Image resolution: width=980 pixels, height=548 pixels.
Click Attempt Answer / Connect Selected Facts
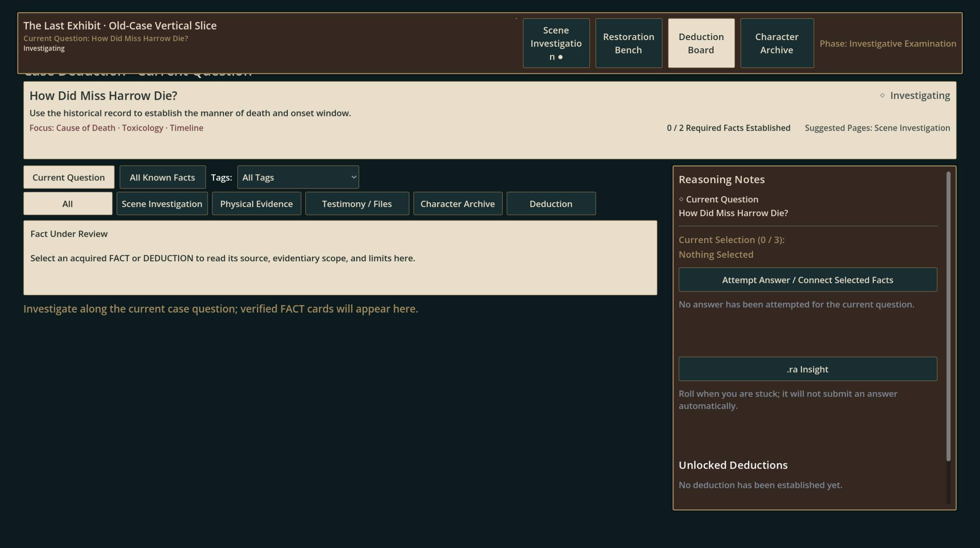[x=807, y=280]
